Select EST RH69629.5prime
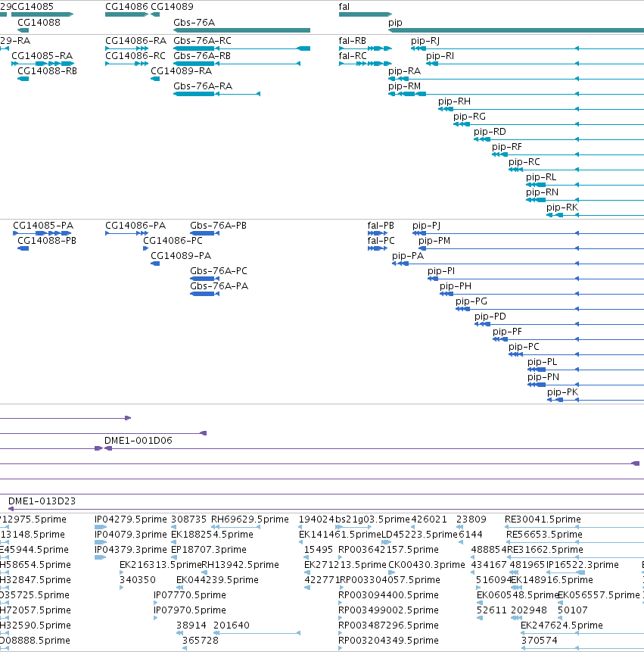 pos(236,527)
